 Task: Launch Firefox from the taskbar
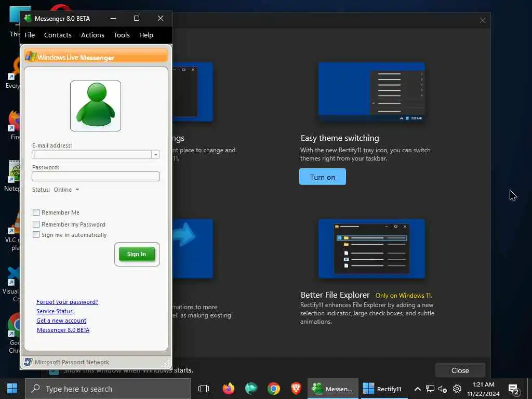[229, 389]
